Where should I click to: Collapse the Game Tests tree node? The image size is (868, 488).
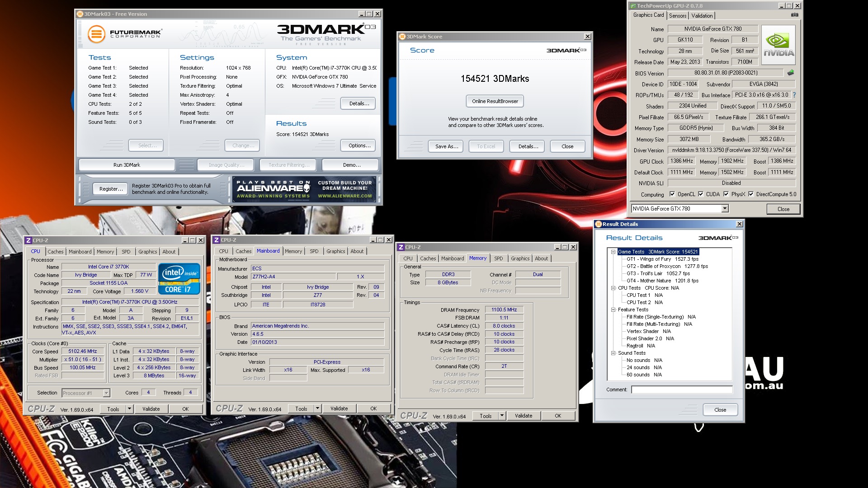[613, 252]
